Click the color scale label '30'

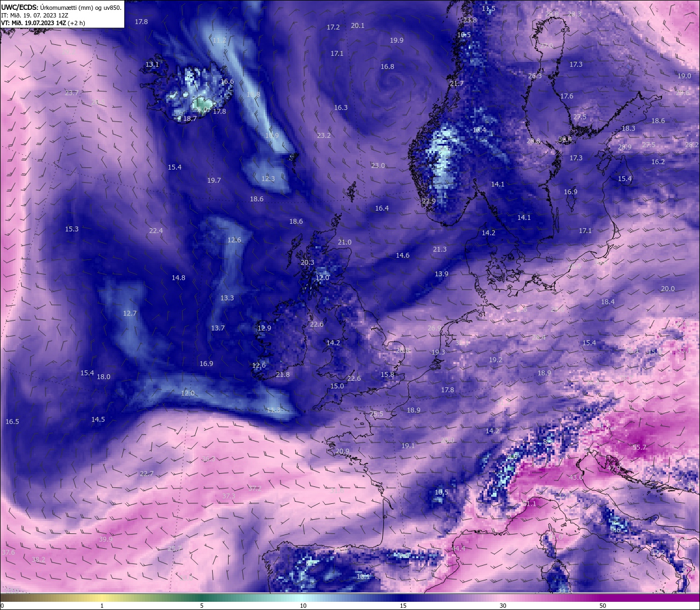click(x=503, y=606)
